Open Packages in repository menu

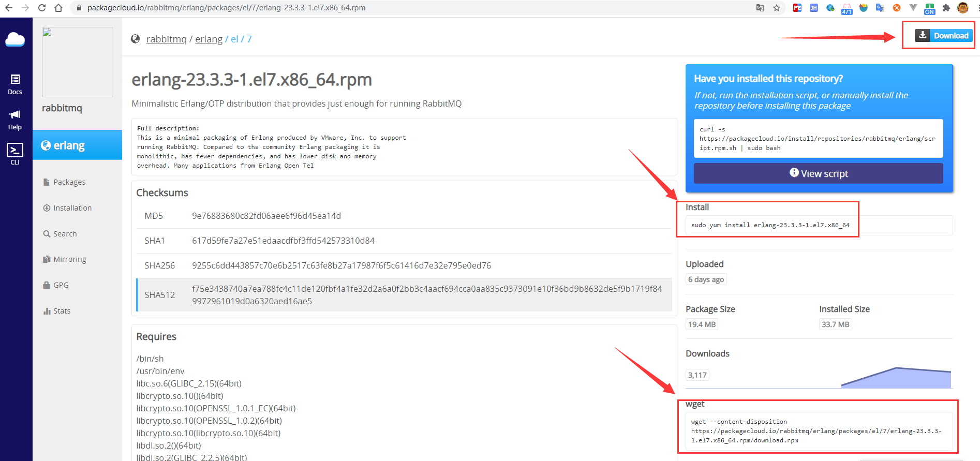[x=65, y=182]
